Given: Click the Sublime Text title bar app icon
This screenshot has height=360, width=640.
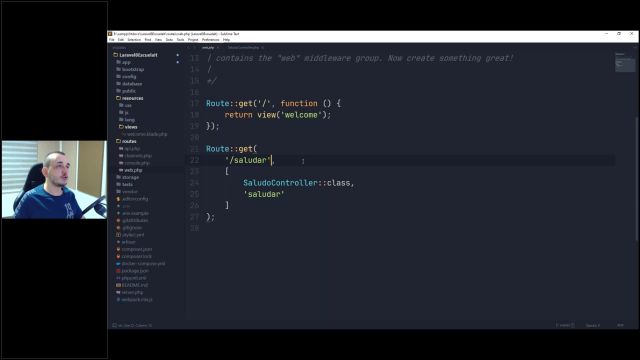Looking at the screenshot, I should [110, 34].
